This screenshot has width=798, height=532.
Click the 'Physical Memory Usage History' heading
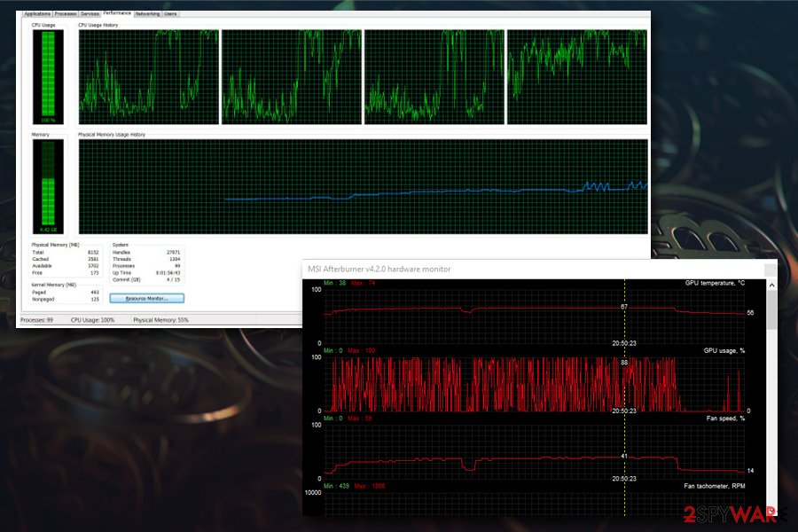coord(112,135)
